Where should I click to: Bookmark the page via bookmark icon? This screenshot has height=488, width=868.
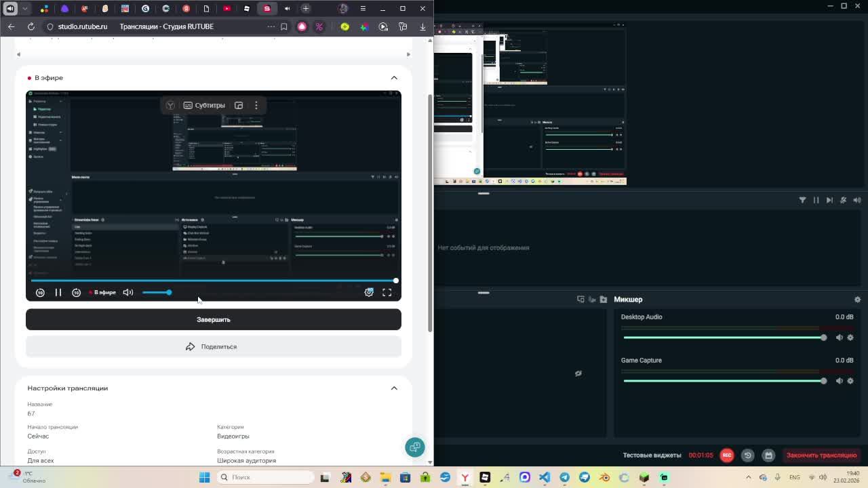pyautogui.click(x=283, y=26)
